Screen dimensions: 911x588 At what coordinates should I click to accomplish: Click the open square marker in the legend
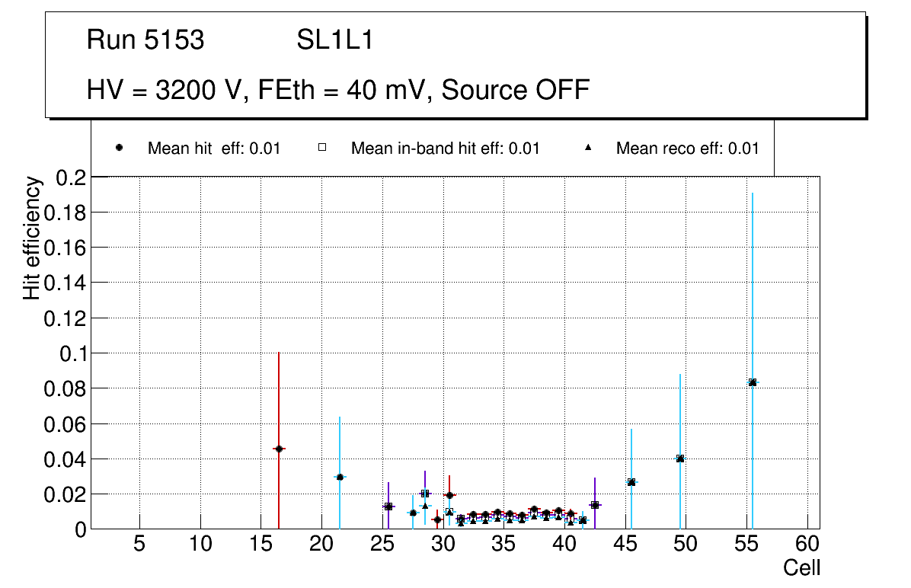click(322, 148)
